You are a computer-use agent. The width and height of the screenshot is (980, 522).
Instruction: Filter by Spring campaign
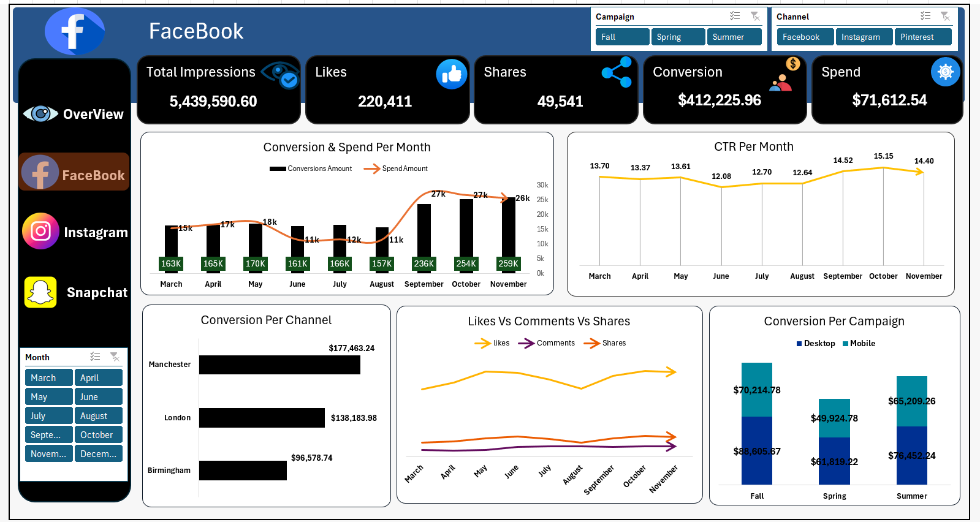click(x=677, y=37)
